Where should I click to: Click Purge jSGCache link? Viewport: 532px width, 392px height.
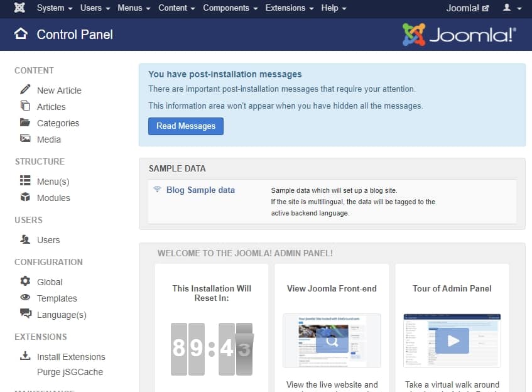coord(70,372)
